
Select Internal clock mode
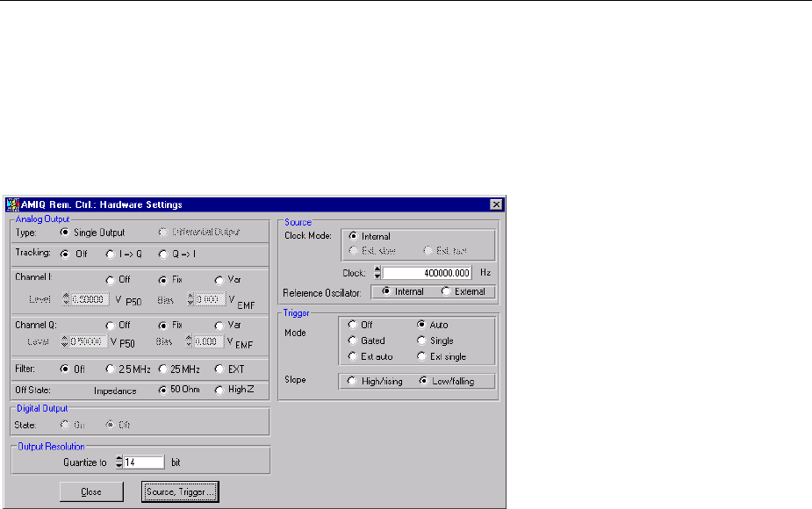click(354, 237)
